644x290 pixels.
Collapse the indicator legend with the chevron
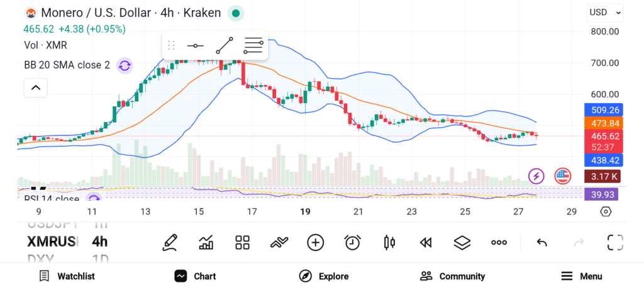tap(36, 88)
